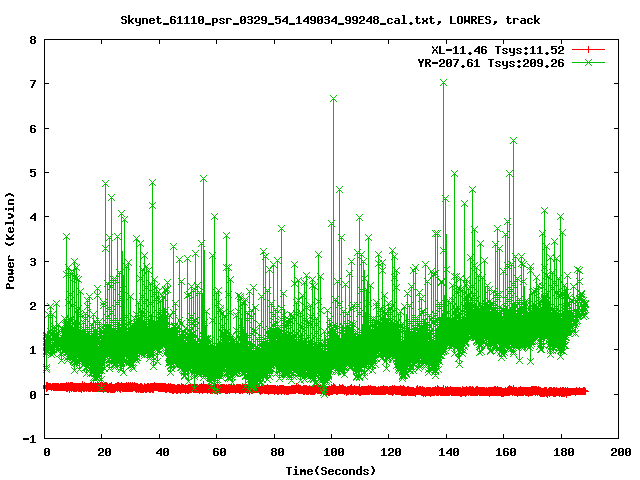This screenshot has height=480, width=640.
Task: Click the green x marker in the legend
Action: pyautogui.click(x=589, y=62)
